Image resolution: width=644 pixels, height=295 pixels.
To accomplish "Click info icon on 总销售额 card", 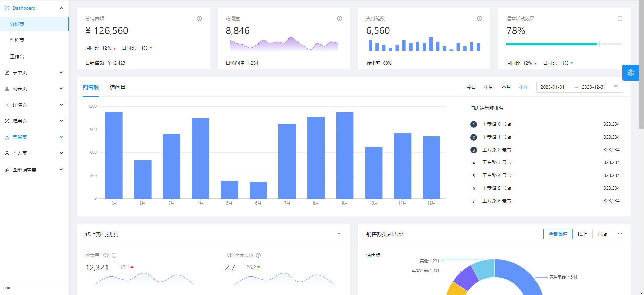I will (x=199, y=19).
